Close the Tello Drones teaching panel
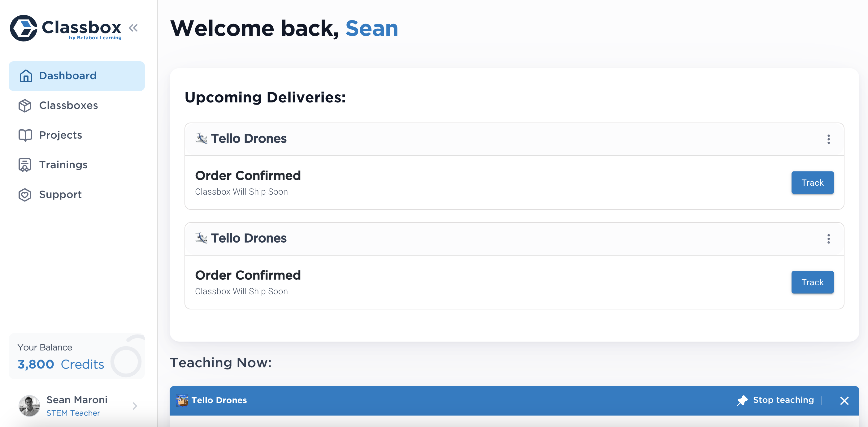Image resolution: width=868 pixels, height=427 pixels. [844, 400]
